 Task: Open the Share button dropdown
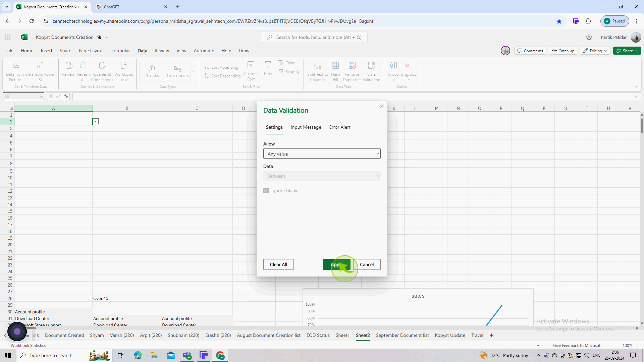[x=627, y=51]
